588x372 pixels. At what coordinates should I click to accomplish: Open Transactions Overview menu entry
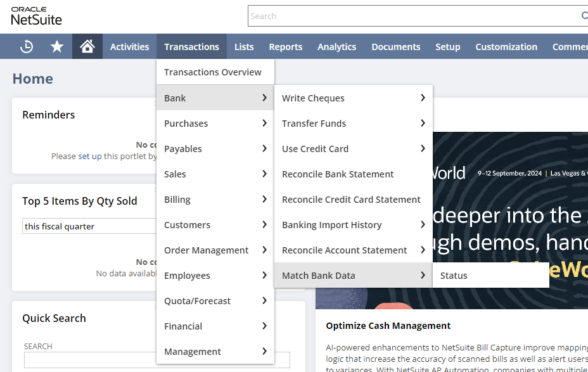click(213, 72)
